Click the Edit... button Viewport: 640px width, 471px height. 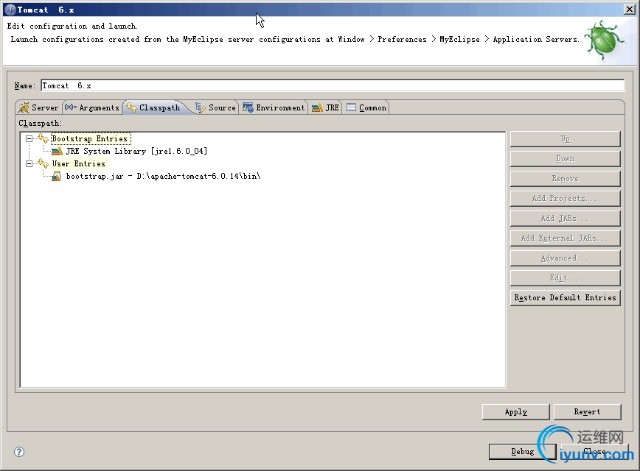tap(565, 278)
